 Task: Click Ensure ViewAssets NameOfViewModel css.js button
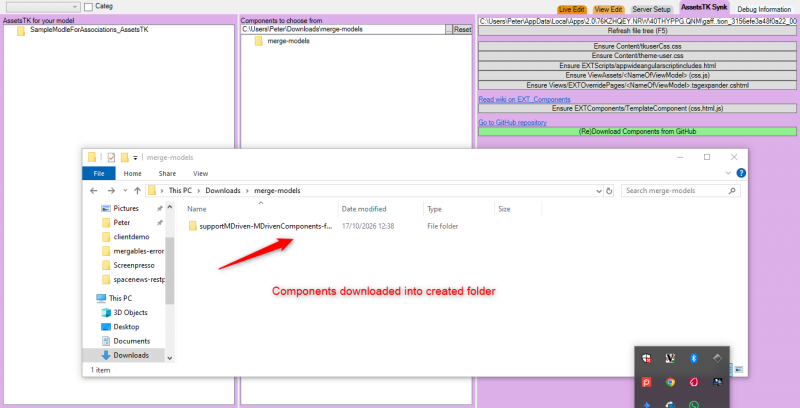[x=637, y=75]
